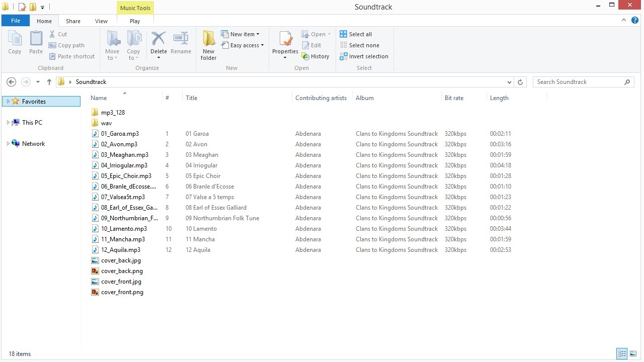Open Properties from the ribbon

pyautogui.click(x=285, y=39)
